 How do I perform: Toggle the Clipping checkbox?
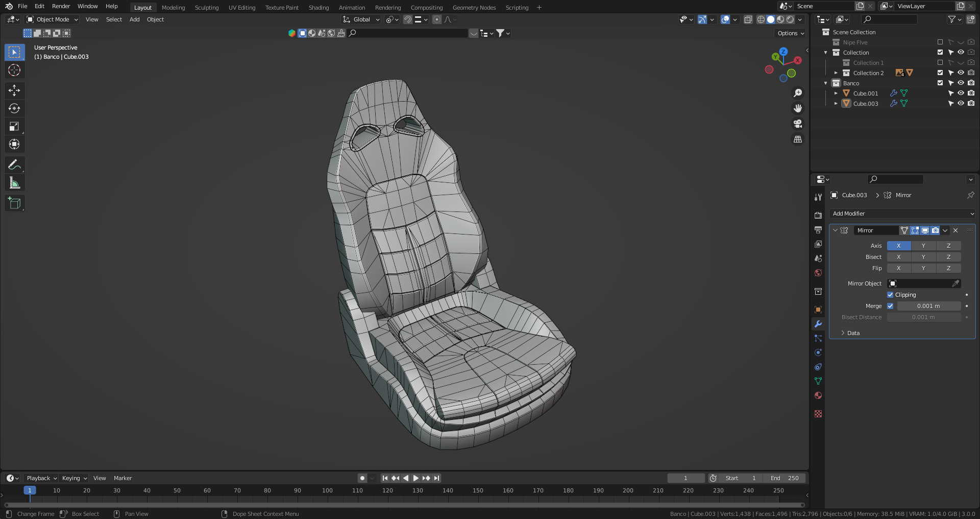(890, 295)
